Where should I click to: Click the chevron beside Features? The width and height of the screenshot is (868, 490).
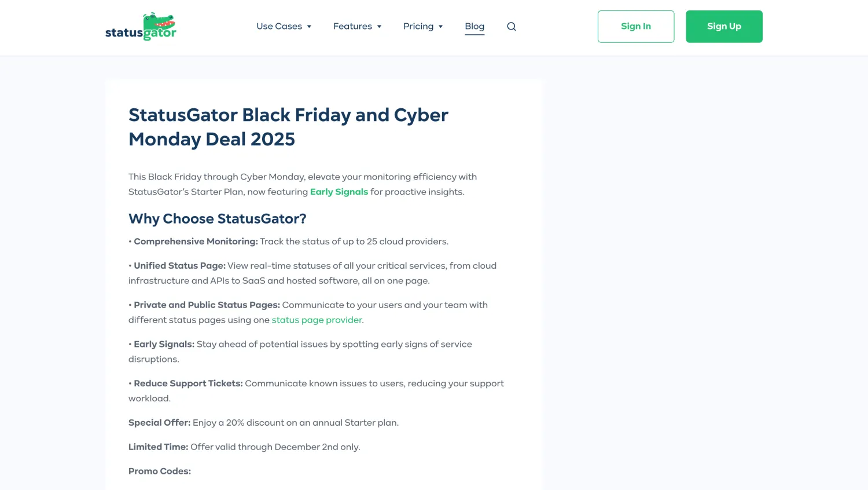pos(379,26)
